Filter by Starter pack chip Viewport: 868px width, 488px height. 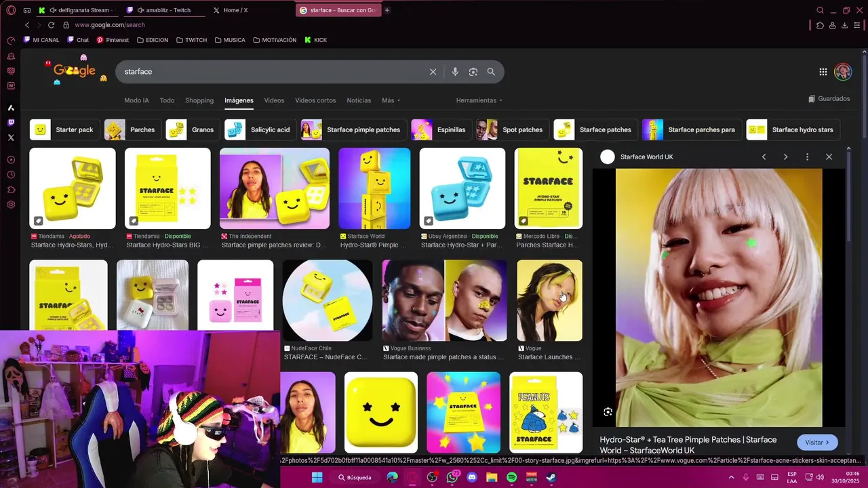coord(65,129)
